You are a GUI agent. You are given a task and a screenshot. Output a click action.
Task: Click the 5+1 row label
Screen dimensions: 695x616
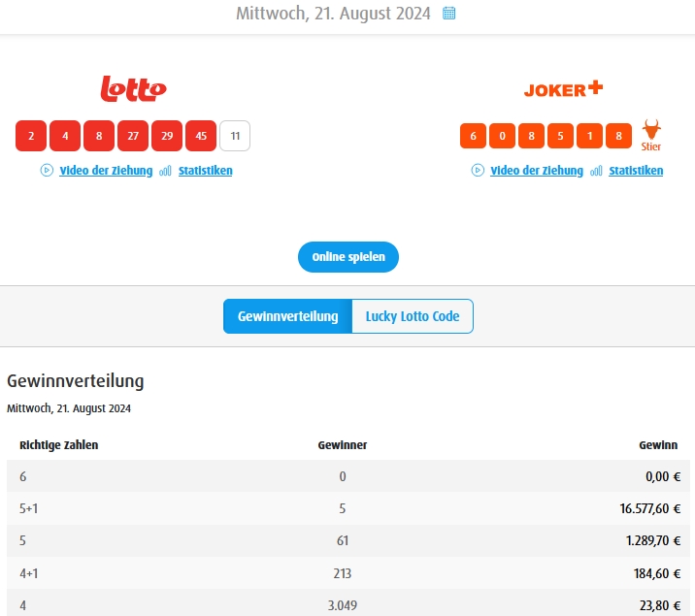[28, 508]
